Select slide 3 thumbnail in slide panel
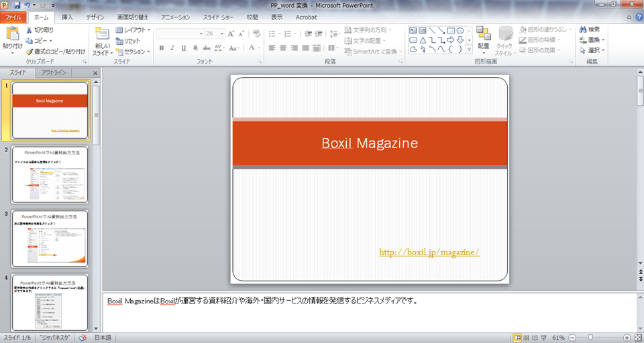The height and width of the screenshot is (343, 644). click(50, 238)
